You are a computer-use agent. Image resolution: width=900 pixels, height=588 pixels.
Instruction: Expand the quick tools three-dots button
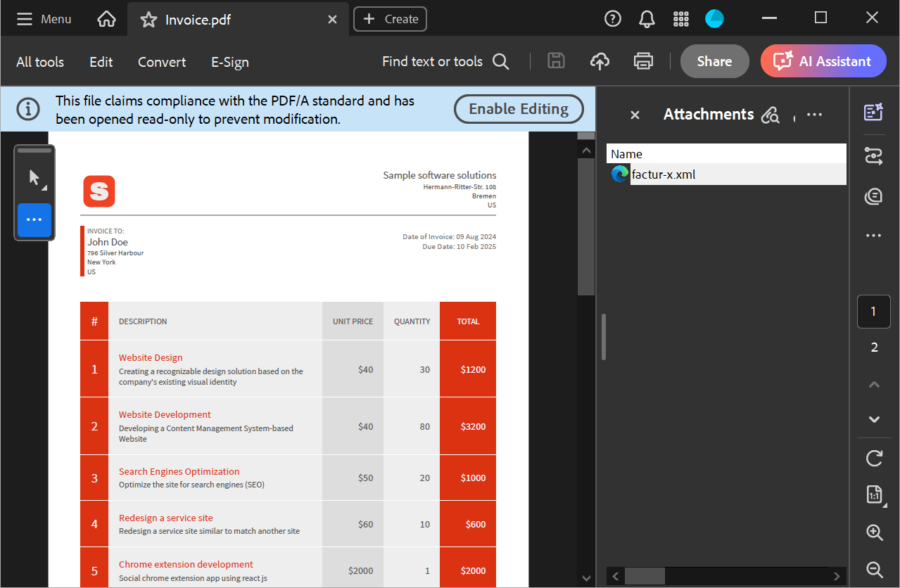[x=34, y=219]
